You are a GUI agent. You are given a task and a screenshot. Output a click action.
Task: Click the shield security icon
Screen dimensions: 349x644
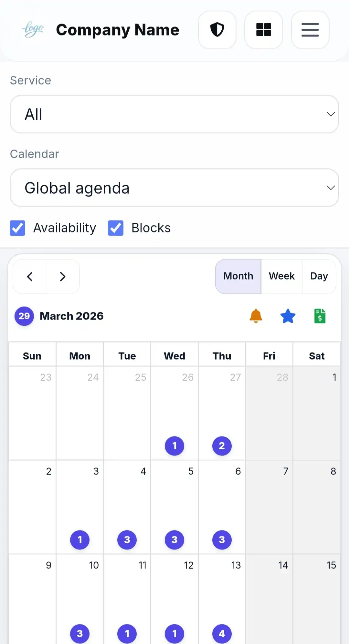[x=217, y=30]
